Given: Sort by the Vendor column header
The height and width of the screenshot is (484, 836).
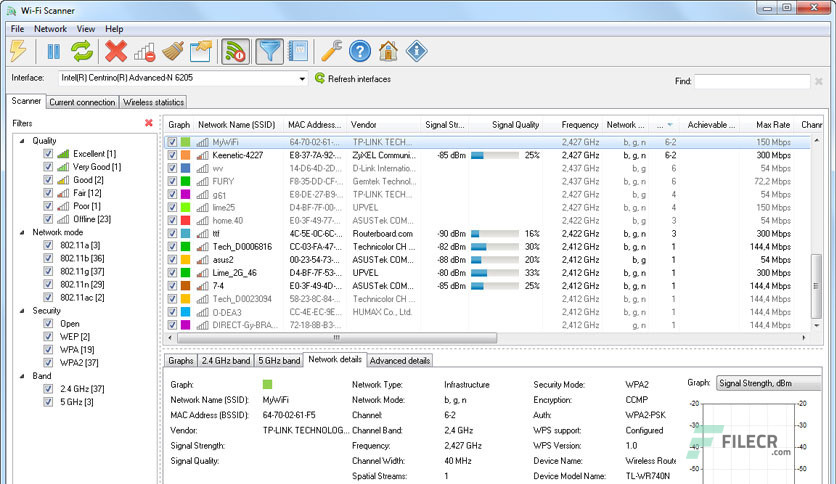Looking at the screenshot, I should [383, 125].
